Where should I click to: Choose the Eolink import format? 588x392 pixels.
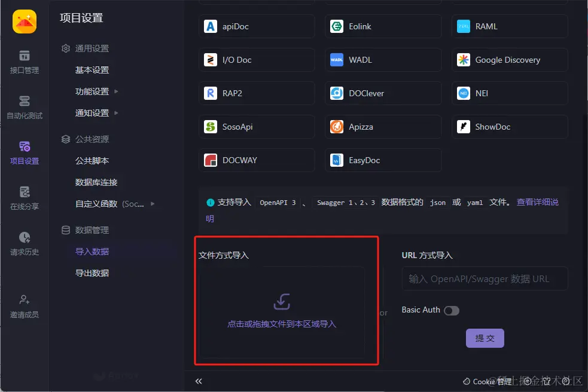tap(383, 26)
